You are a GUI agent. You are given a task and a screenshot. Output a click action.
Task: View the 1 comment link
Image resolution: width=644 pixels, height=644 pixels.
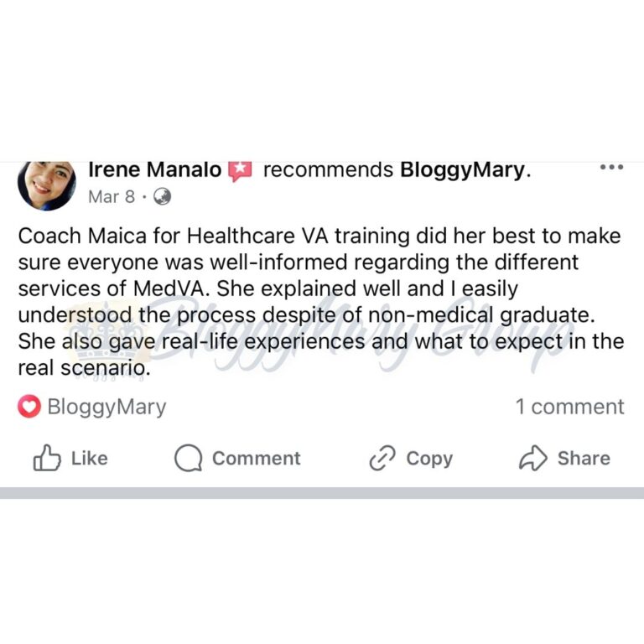point(569,408)
